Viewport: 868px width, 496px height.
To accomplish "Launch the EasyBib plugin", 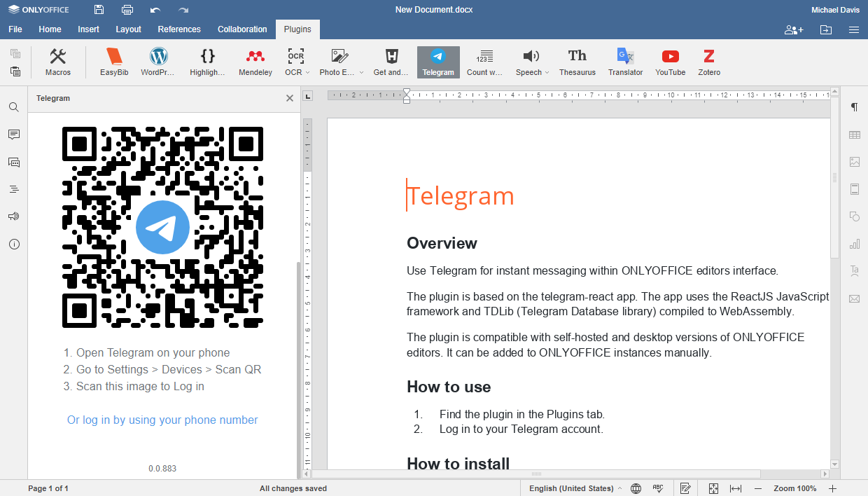I will click(114, 62).
